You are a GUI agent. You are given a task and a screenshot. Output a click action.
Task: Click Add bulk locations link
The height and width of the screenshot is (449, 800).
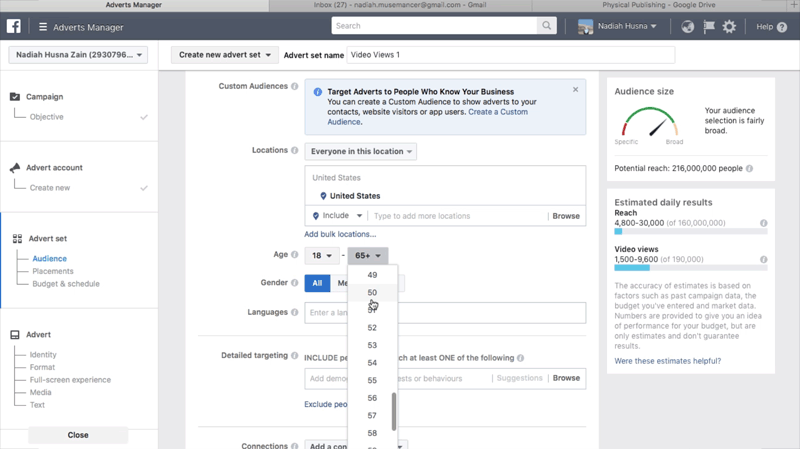(x=340, y=234)
